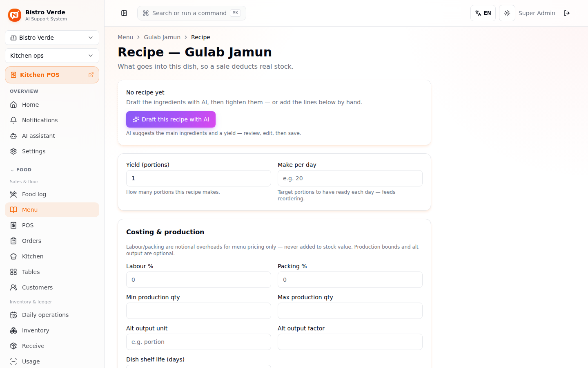Collapse the FOOD section in sidebar

21,170
